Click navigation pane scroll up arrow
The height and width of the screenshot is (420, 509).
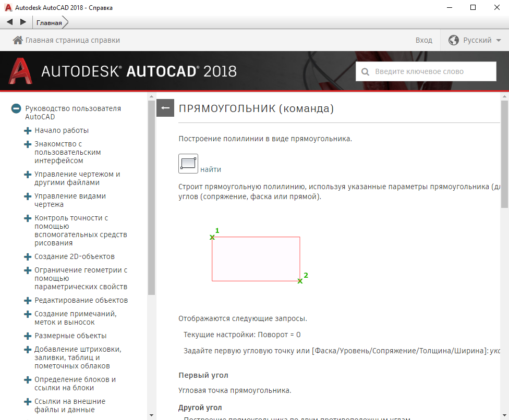151,96
